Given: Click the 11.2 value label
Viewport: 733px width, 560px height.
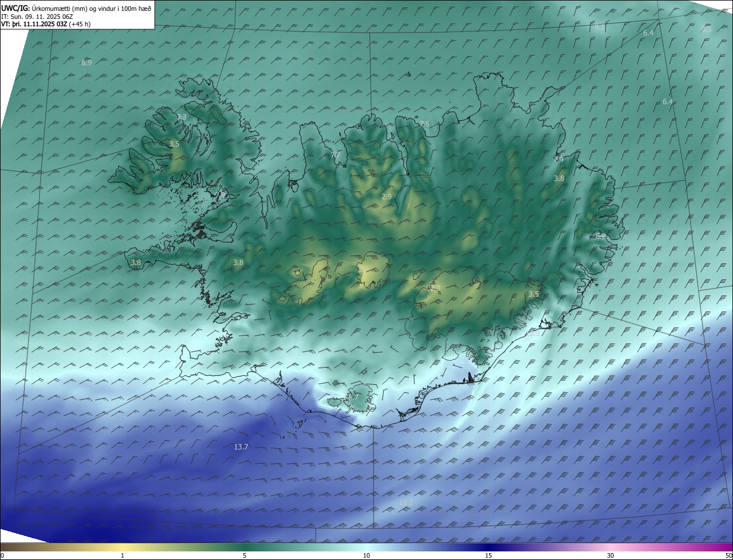Looking at the screenshot, I should 406,502.
